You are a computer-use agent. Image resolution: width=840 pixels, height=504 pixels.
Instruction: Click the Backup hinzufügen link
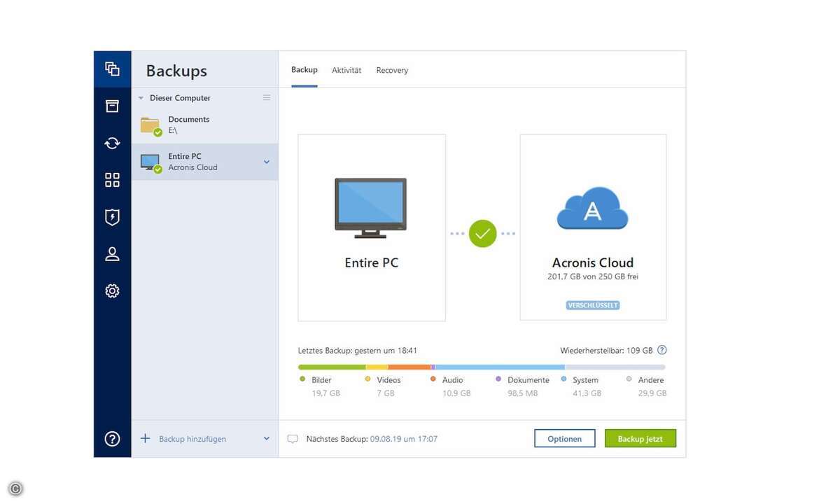[192, 439]
